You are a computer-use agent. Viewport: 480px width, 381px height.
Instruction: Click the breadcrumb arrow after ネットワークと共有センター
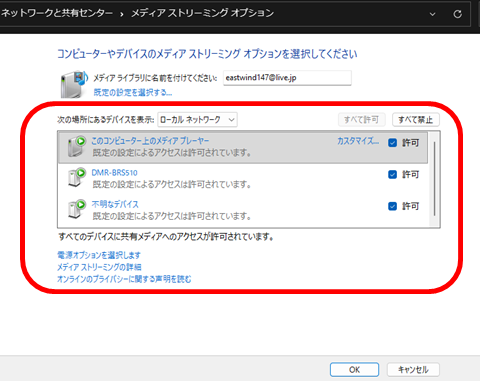pyautogui.click(x=122, y=14)
